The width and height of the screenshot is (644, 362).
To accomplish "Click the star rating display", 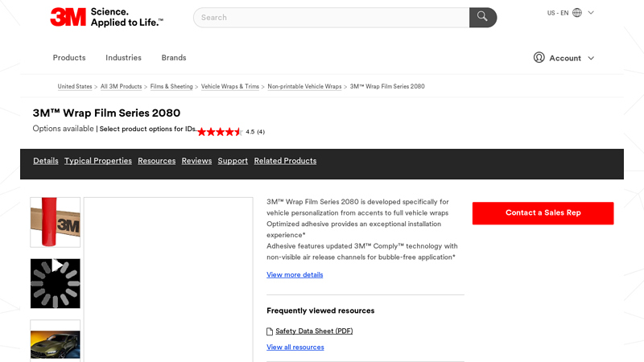I will (x=220, y=132).
